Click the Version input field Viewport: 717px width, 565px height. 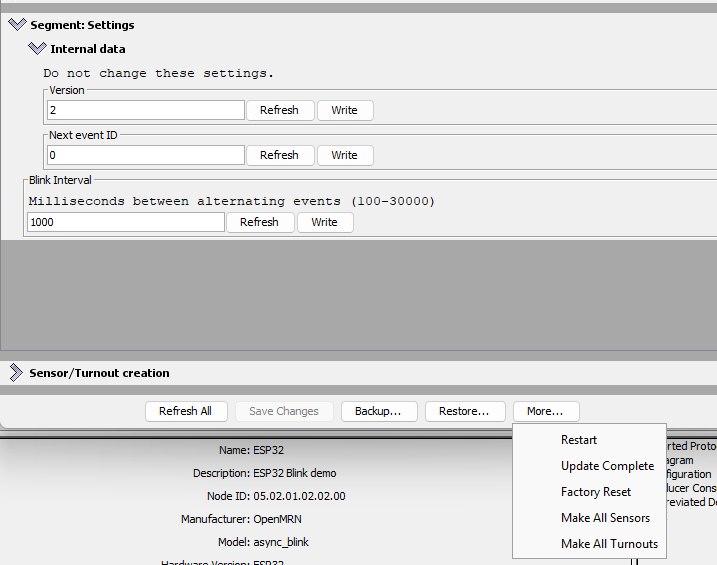tap(146, 110)
